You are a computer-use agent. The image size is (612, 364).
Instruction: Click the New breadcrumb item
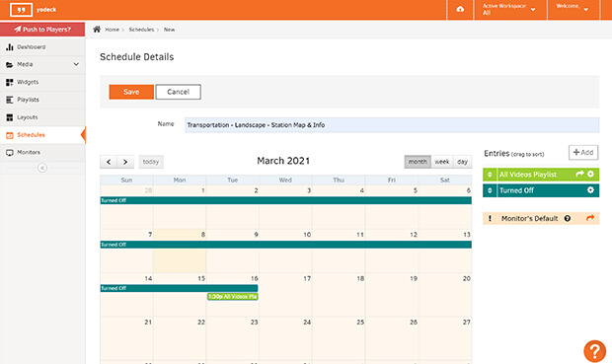click(169, 30)
